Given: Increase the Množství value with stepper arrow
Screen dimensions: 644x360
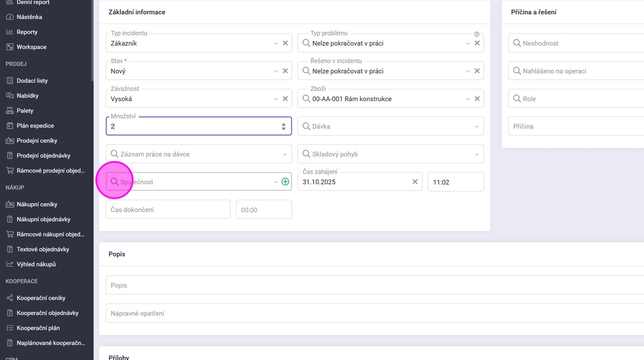Looking at the screenshot, I should (283, 124).
